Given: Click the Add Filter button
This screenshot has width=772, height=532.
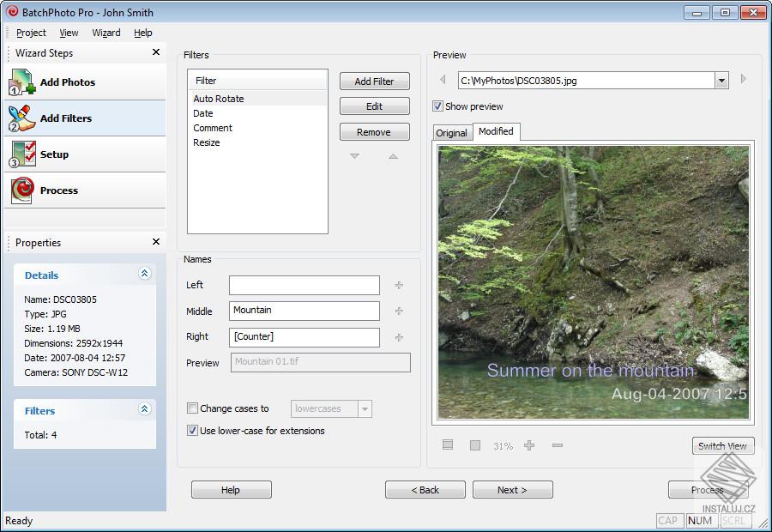Looking at the screenshot, I should [x=374, y=82].
